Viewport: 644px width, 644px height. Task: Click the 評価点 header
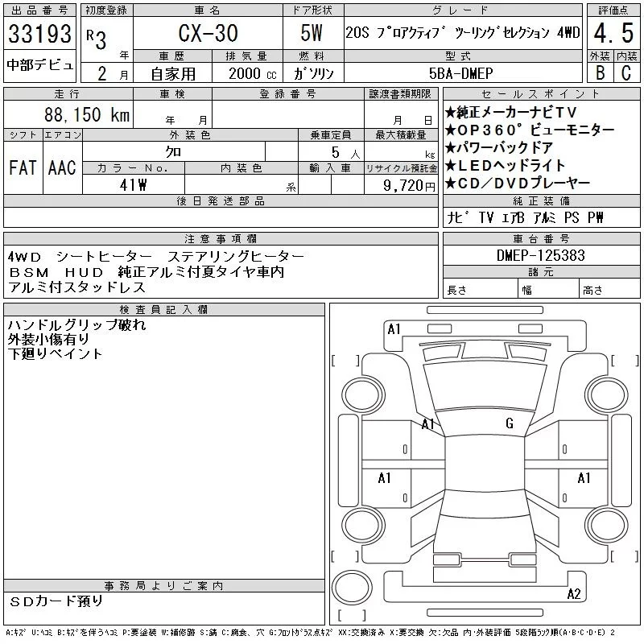613,10
